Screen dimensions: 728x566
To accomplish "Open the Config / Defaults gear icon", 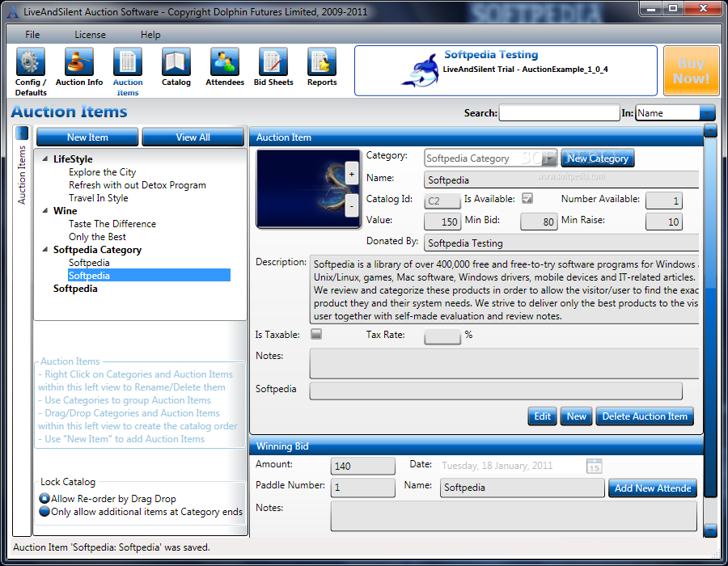I will point(31,62).
